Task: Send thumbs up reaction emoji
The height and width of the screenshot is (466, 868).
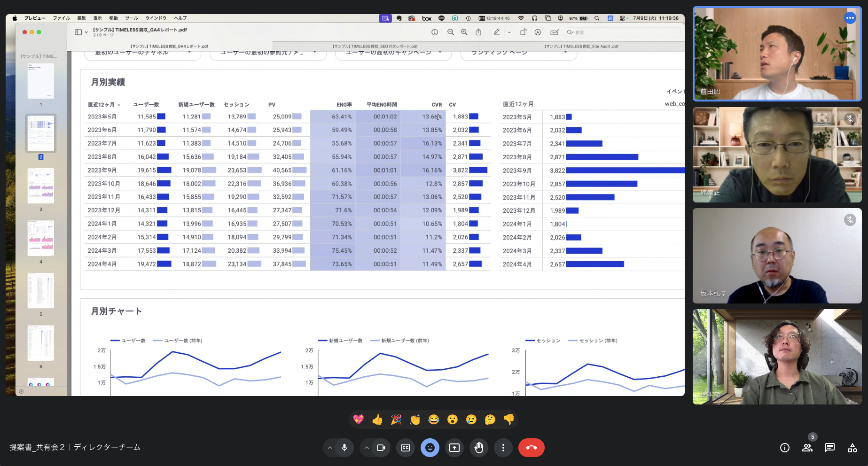Action: click(x=377, y=419)
